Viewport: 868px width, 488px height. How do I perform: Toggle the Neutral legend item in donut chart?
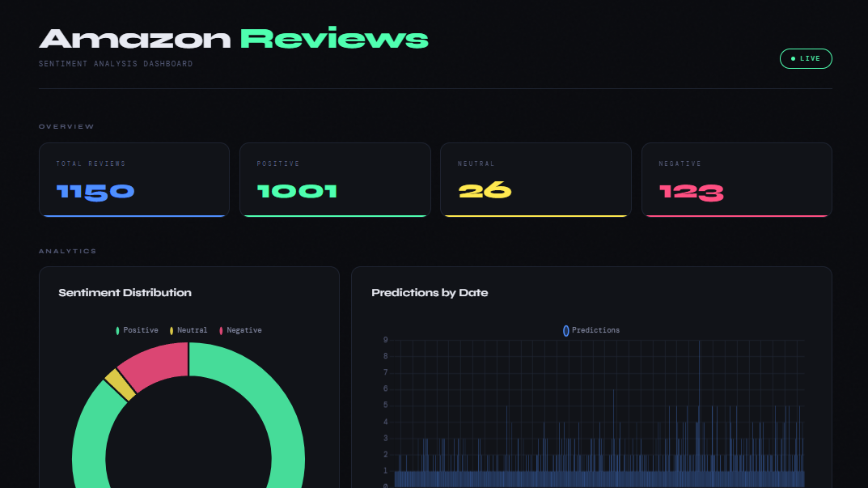click(x=188, y=330)
